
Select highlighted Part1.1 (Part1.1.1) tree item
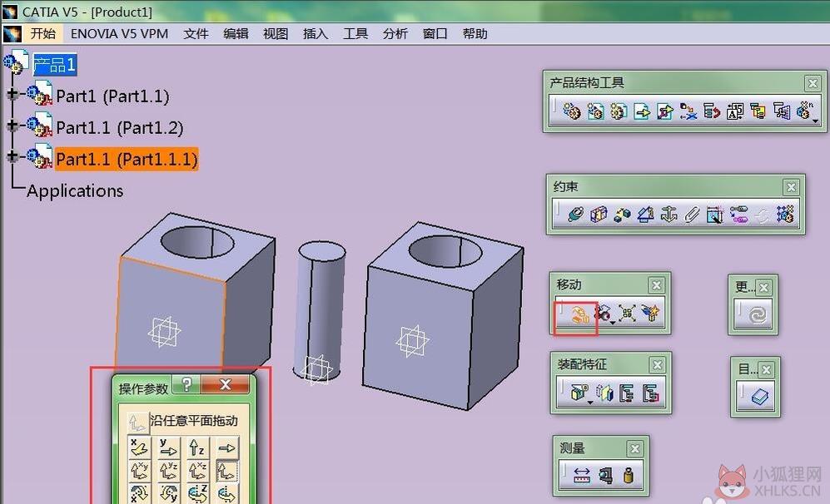coord(127,159)
